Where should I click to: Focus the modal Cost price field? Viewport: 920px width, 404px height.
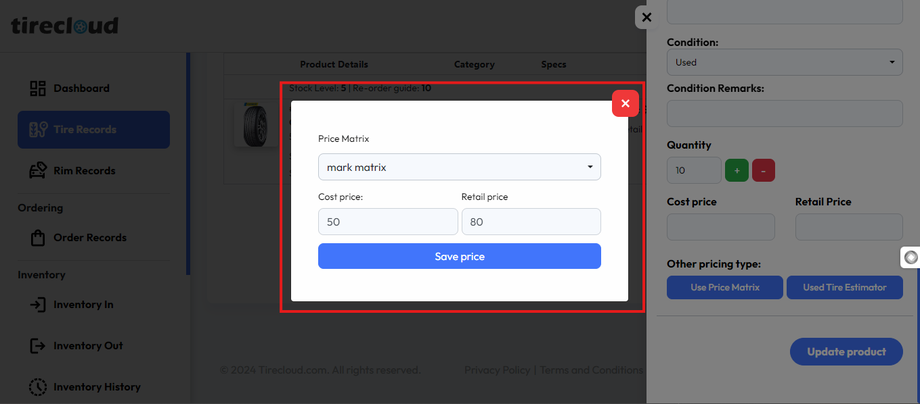point(387,222)
